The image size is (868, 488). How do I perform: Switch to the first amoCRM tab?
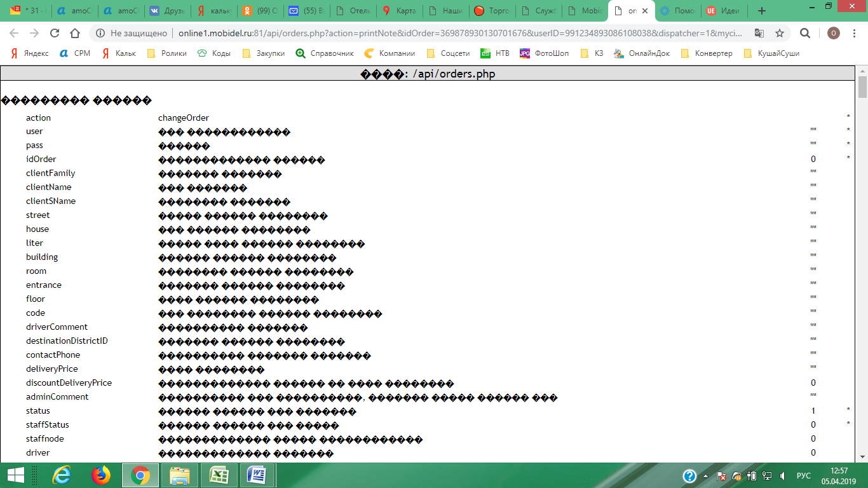click(75, 11)
